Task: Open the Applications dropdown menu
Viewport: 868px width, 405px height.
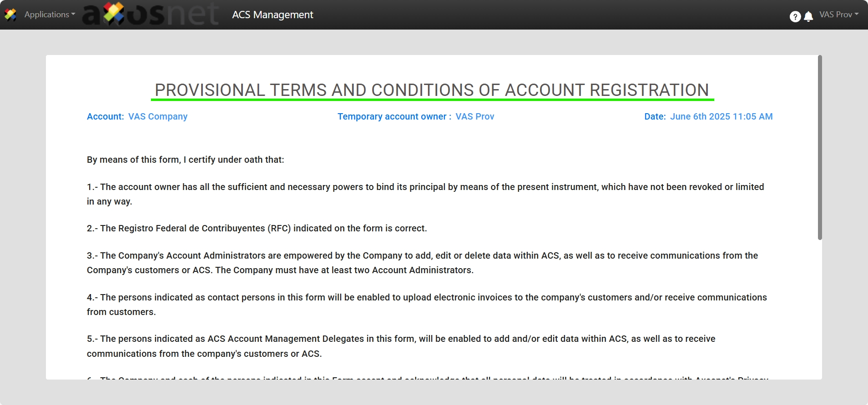Action: click(x=50, y=15)
